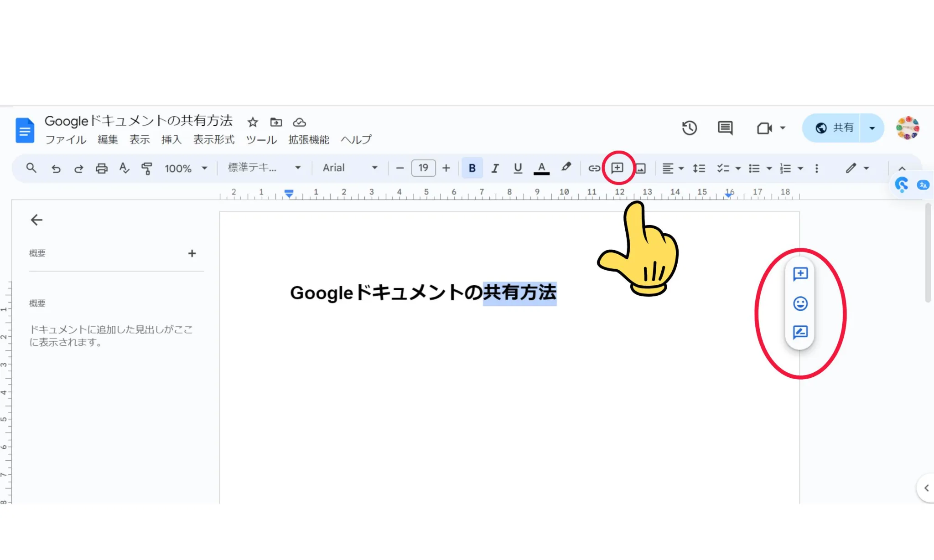Open the 拡張機能 menu
Viewport: 934px width, 560px height.
click(x=309, y=139)
